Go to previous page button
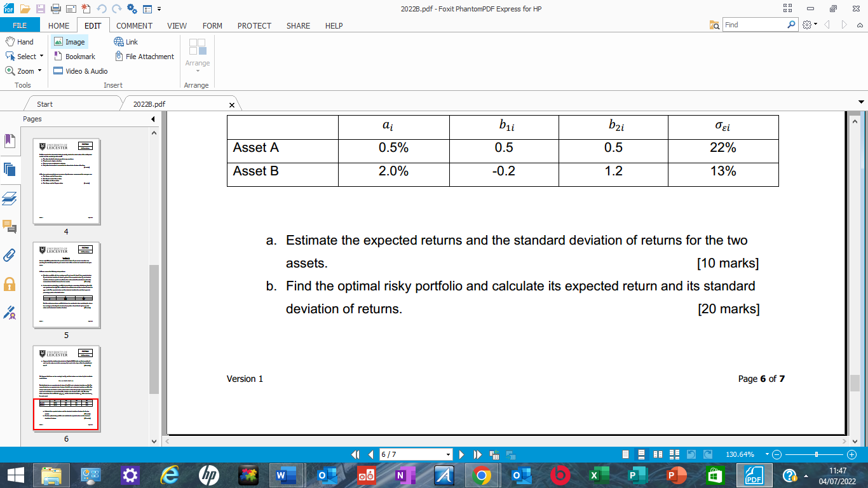Image resolution: width=868 pixels, height=488 pixels. point(371,455)
